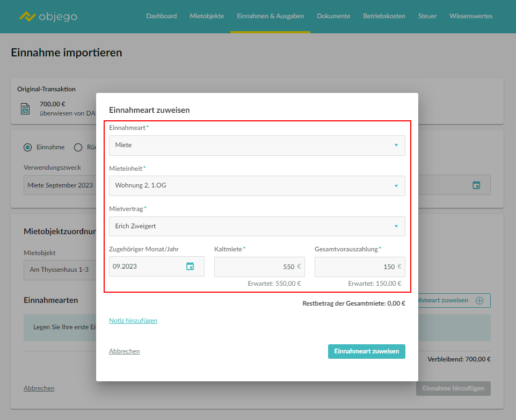The width and height of the screenshot is (516, 420).
Task: Click the Original-Transaktion document icon
Action: [x=25, y=108]
